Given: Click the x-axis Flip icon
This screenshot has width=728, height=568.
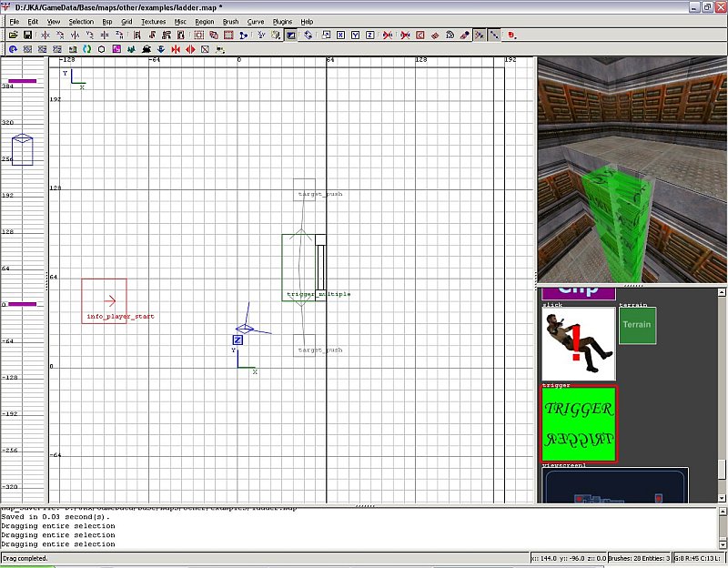Looking at the screenshot, I should (45, 35).
